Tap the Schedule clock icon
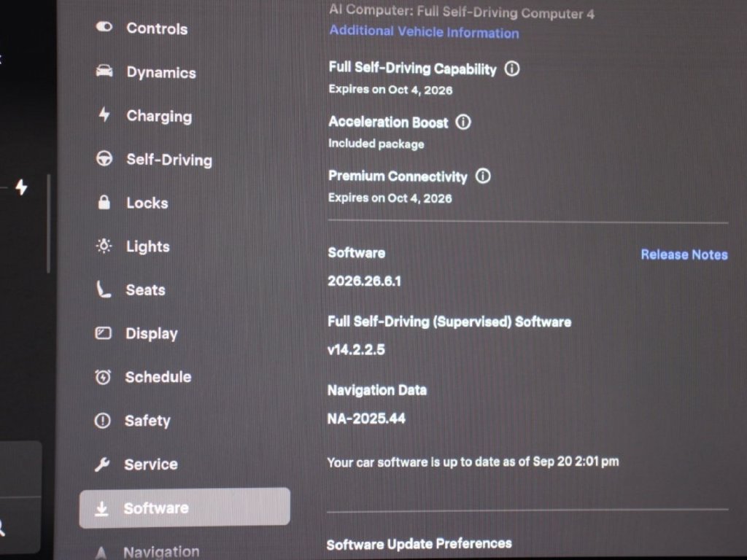The width and height of the screenshot is (747, 560). pos(103,377)
